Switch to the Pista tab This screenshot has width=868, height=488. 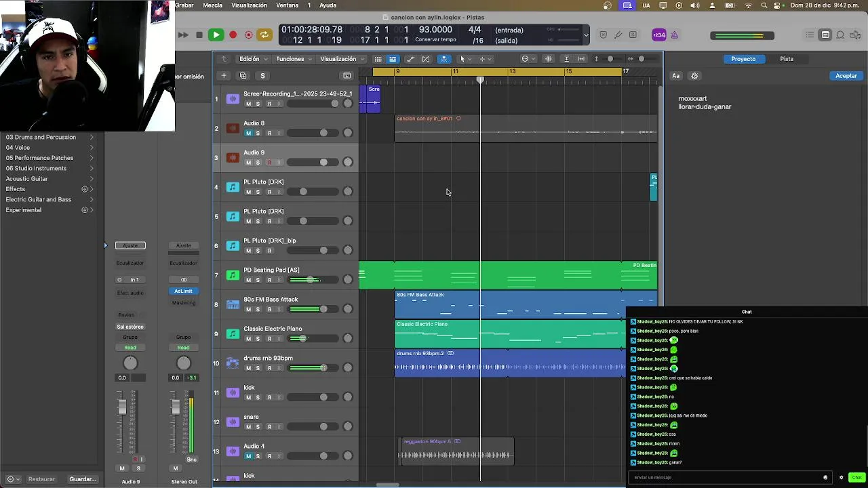click(787, 59)
